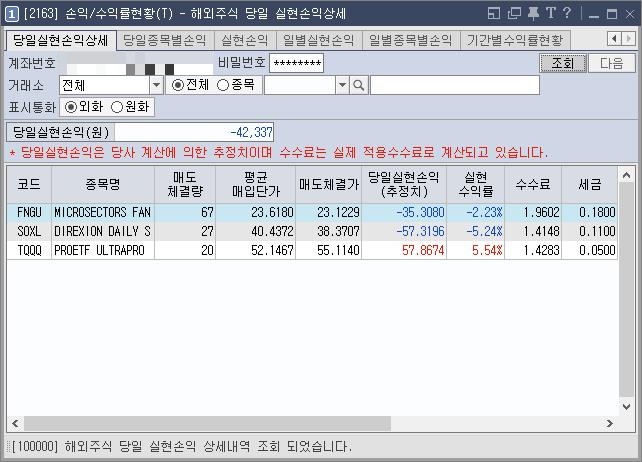642x462 pixels.
Task: Switch to 당일종목별손익 tab
Action: pyautogui.click(x=165, y=40)
